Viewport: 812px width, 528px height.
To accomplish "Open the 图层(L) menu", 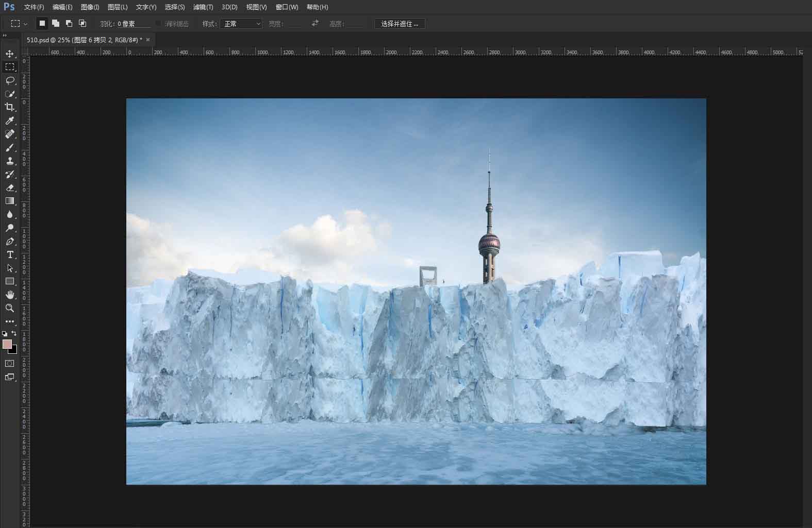I will tap(118, 7).
